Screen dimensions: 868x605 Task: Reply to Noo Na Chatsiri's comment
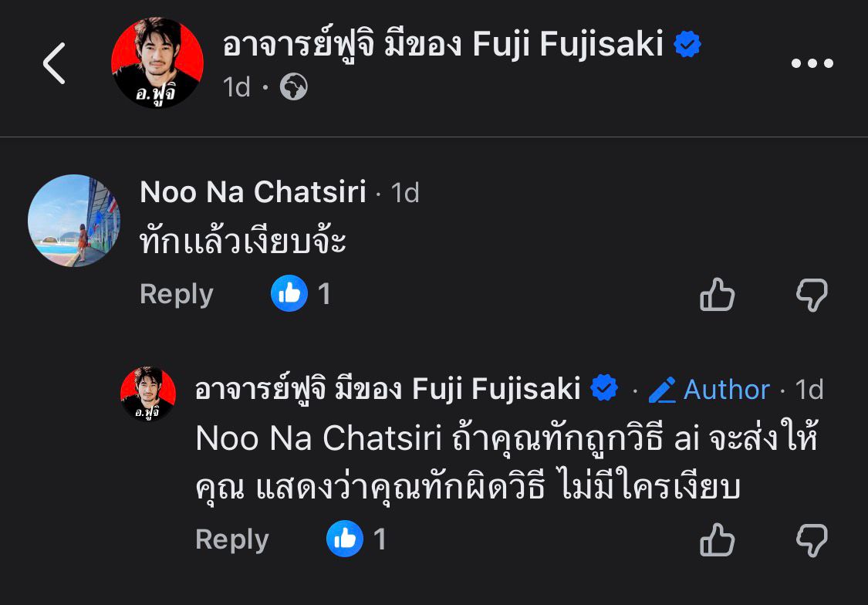click(x=176, y=294)
